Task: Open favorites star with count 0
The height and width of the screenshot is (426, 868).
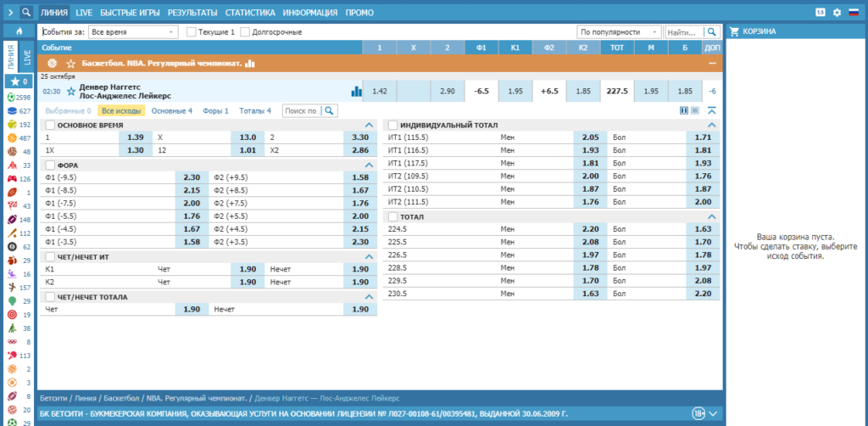Action: click(19, 81)
